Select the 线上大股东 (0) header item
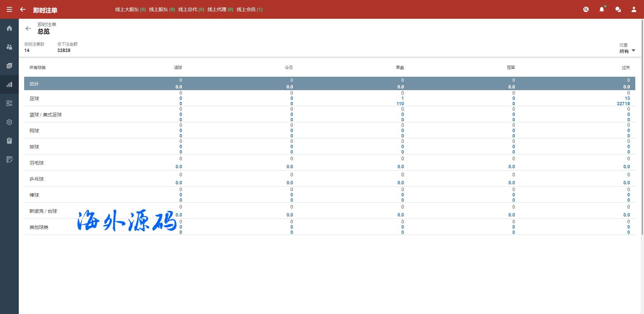The image size is (644, 314). click(x=130, y=9)
